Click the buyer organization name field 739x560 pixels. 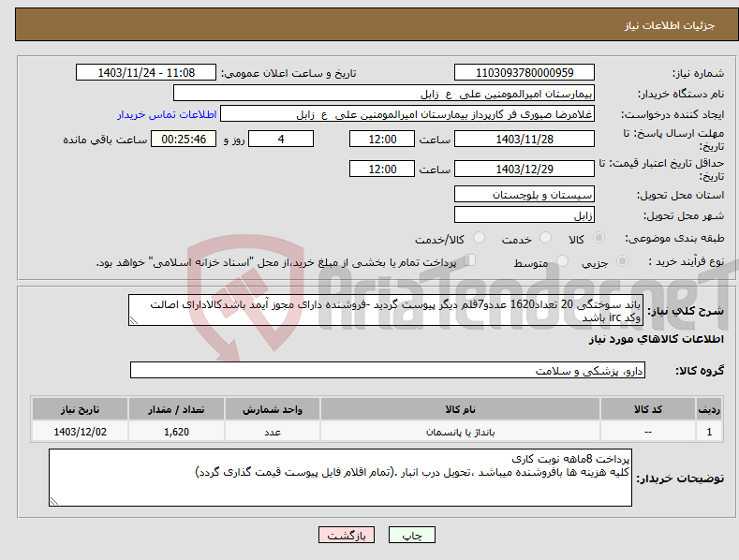384,94
